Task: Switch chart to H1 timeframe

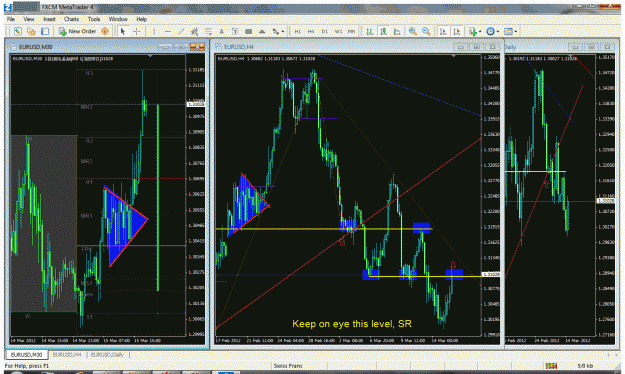Action: coord(298,31)
